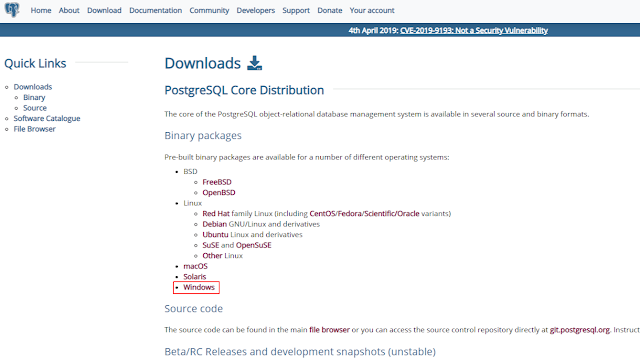Open the About page
The height and width of the screenshot is (362, 640).
click(69, 10)
